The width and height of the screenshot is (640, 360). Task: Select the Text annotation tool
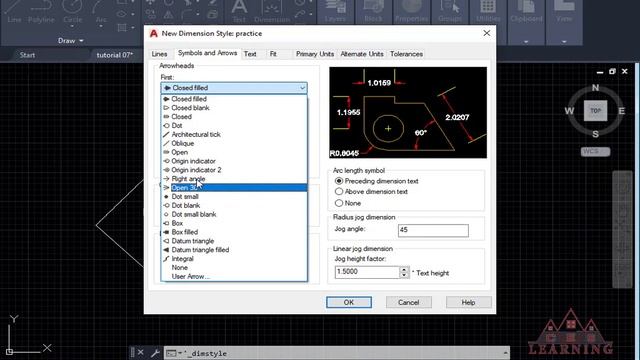239,11
